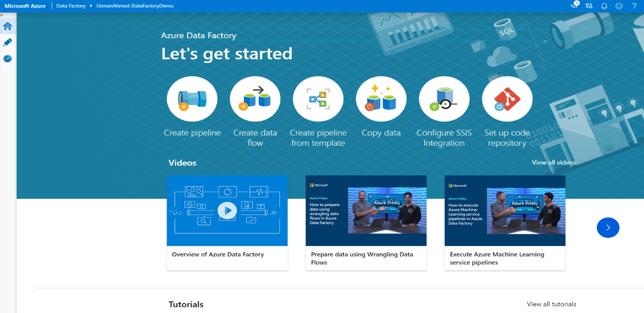Open the Monitor gauge tab in sidebar
The height and width of the screenshot is (313, 644).
click(8, 58)
